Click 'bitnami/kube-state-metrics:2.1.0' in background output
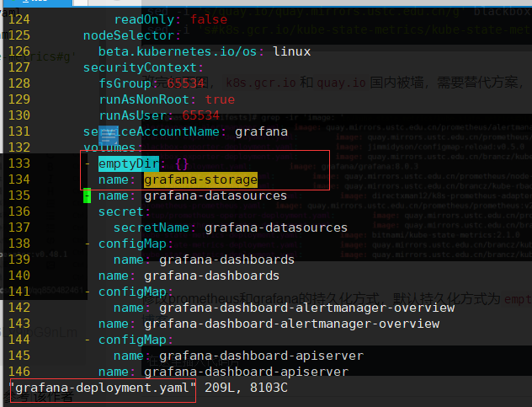Screen dimensions: 532x407 pos(446,235)
